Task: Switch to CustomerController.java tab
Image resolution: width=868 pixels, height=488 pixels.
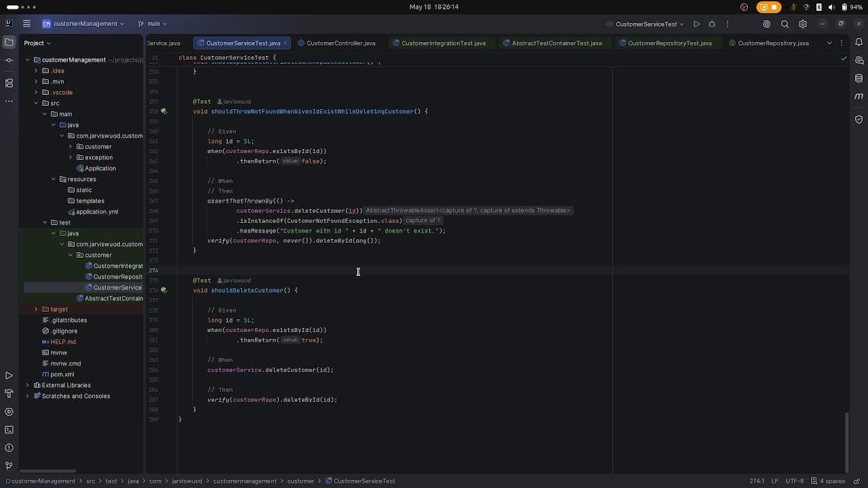Action: [x=336, y=43]
